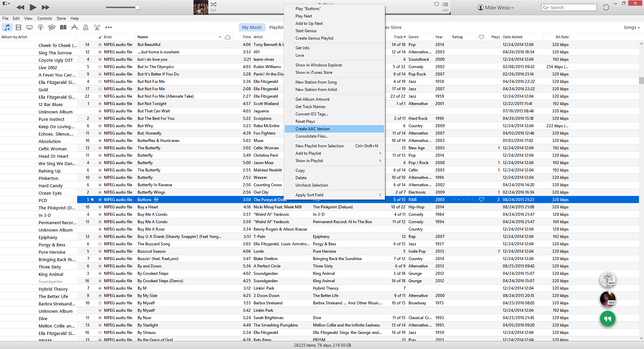Open the Books library icon
The height and width of the screenshot is (349, 644).
(x=63, y=27)
